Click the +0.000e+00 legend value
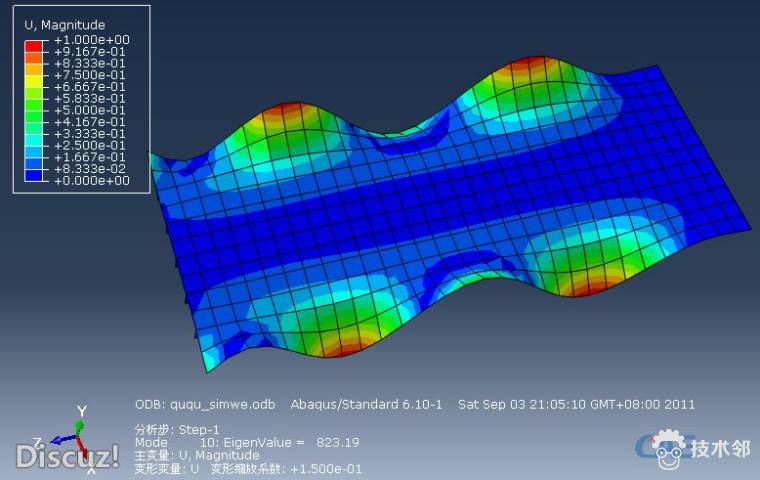The image size is (760, 480). [91, 181]
